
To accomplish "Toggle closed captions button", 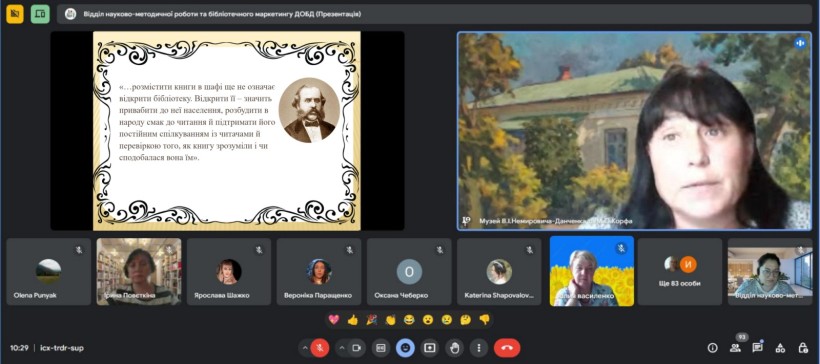I will (x=381, y=348).
